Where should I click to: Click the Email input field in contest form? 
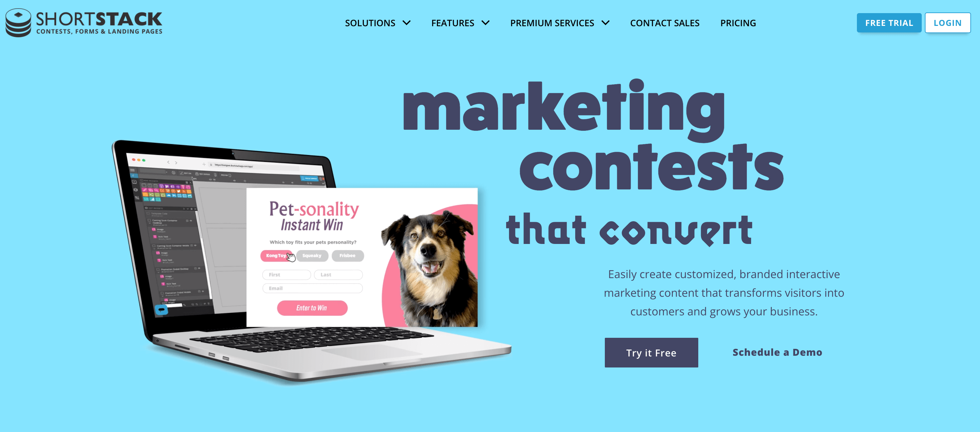tap(312, 288)
